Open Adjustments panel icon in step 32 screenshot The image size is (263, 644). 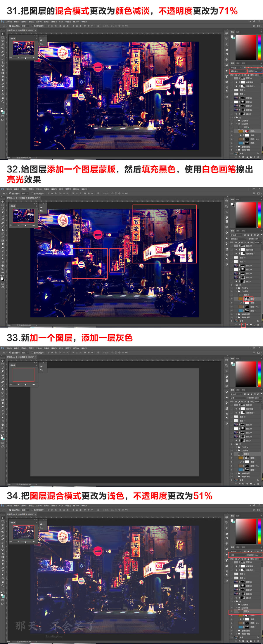coord(226,233)
